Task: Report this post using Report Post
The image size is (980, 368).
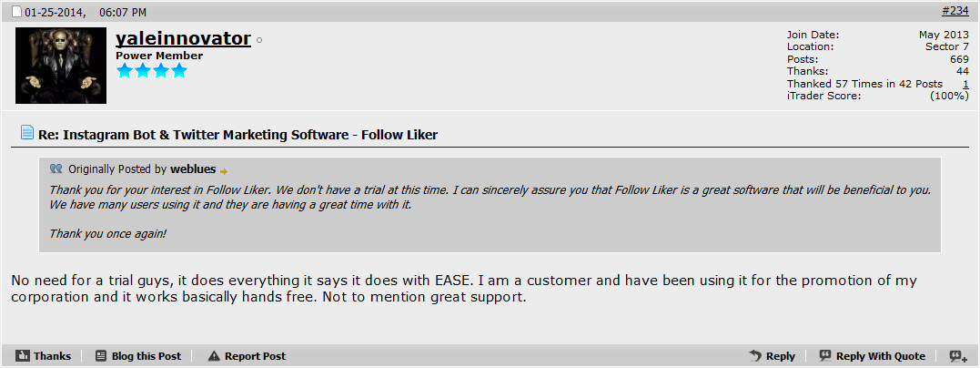Action: click(x=247, y=356)
